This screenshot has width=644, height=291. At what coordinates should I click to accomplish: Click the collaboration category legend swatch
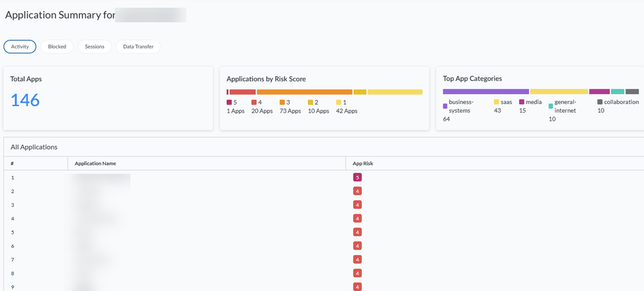[600, 102]
